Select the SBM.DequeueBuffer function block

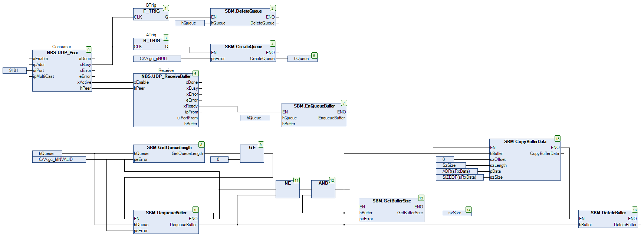166,222
